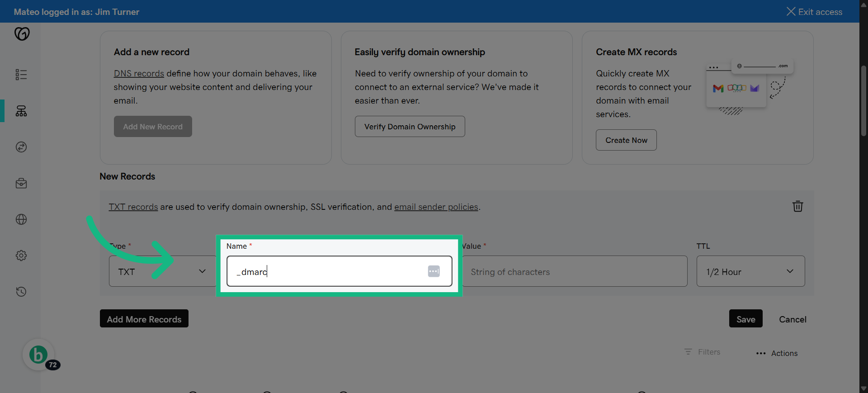Select the DNS hierarchy sidebar icon
The image size is (868, 393).
click(21, 111)
